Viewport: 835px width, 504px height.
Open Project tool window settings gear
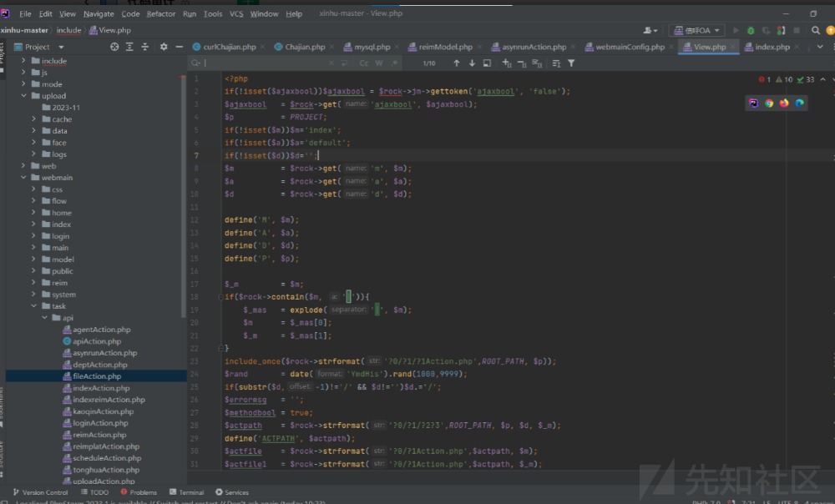[x=164, y=48]
